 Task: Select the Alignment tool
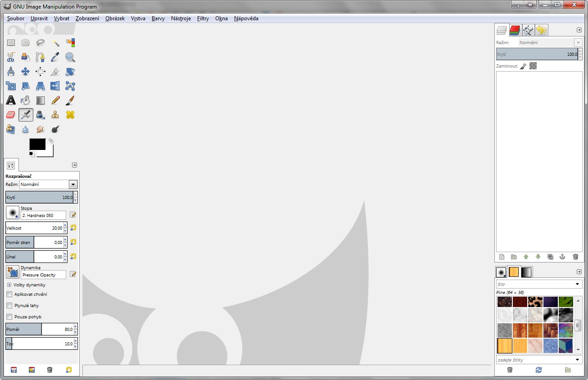pyautogui.click(x=41, y=72)
